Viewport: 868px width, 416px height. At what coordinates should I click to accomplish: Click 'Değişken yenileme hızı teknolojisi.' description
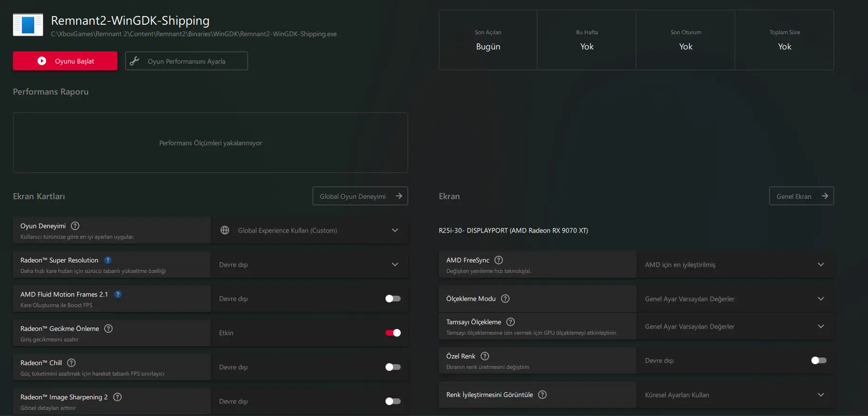[489, 271]
